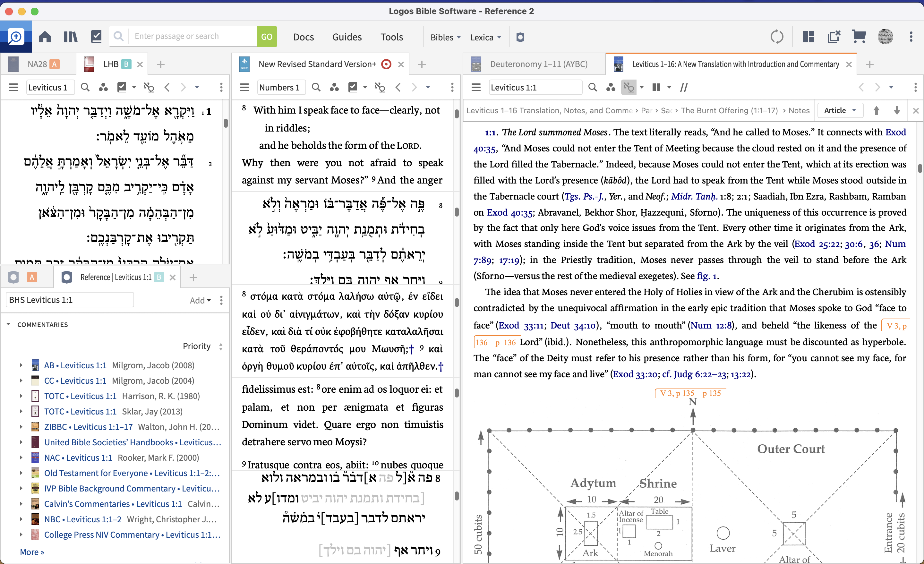The width and height of the screenshot is (924, 564).
Task: Open NRSV panel kebab menu
Action: [452, 87]
